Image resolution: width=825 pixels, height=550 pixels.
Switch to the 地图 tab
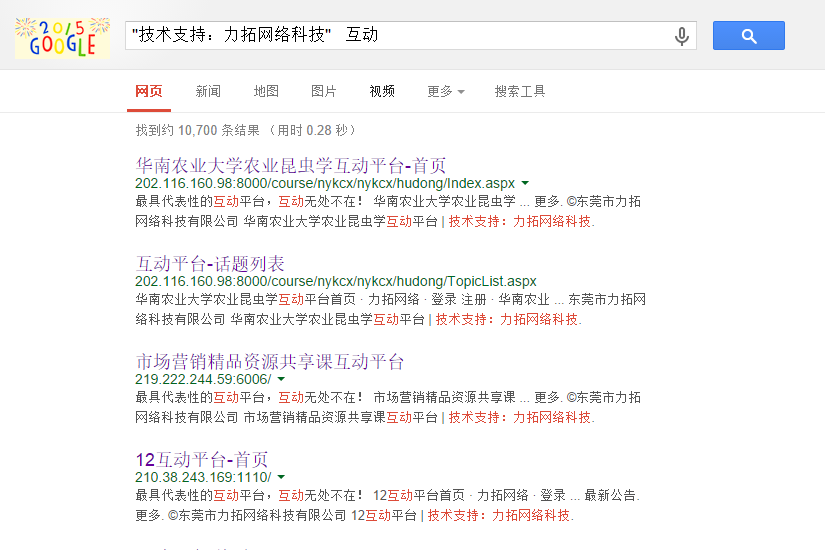pyautogui.click(x=266, y=92)
